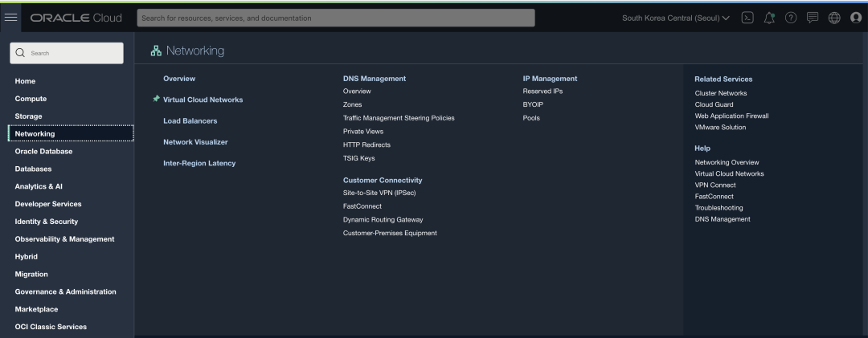Open Cluster Networks related service
Image resolution: width=868 pixels, height=338 pixels.
(721, 93)
